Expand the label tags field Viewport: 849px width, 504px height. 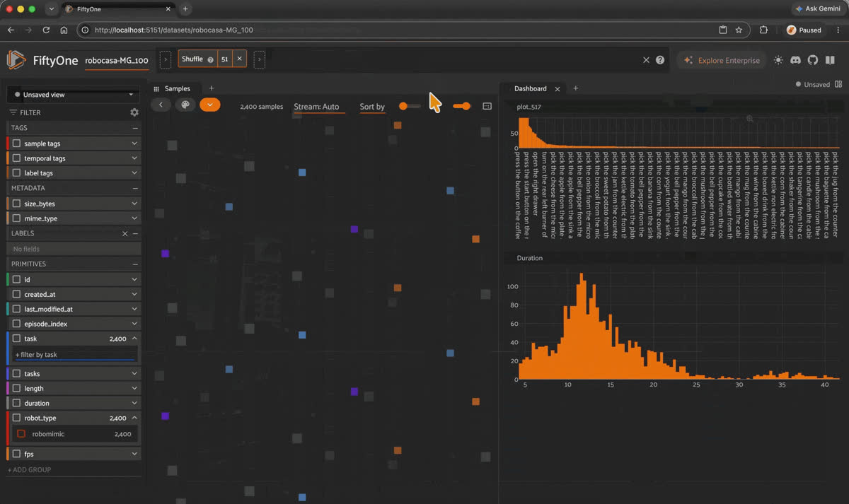pos(134,173)
